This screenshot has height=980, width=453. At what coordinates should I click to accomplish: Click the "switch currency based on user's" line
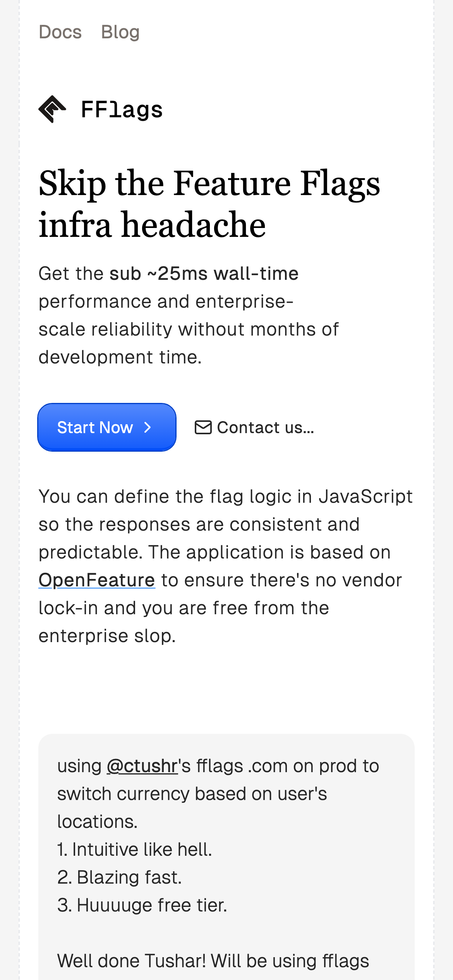click(192, 794)
